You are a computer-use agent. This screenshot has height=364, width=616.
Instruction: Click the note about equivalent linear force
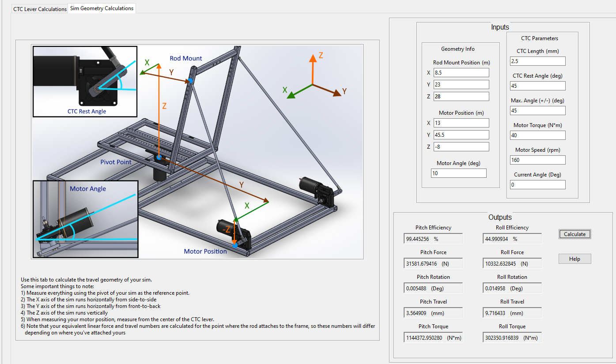(x=198, y=330)
